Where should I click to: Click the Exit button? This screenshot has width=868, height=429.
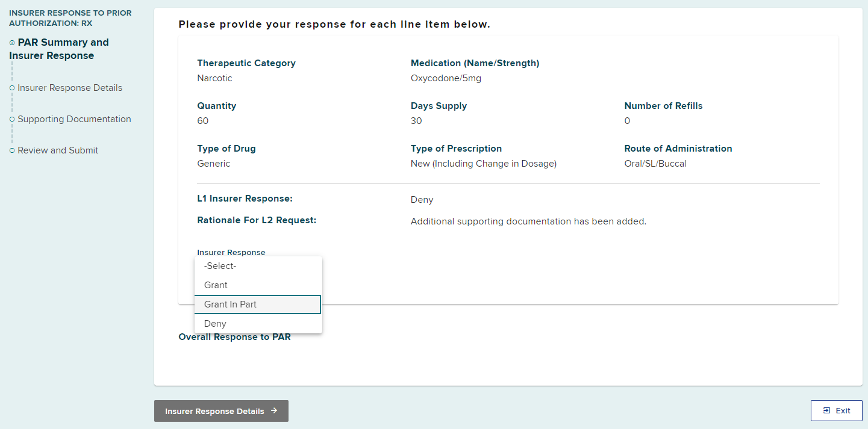tap(836, 411)
